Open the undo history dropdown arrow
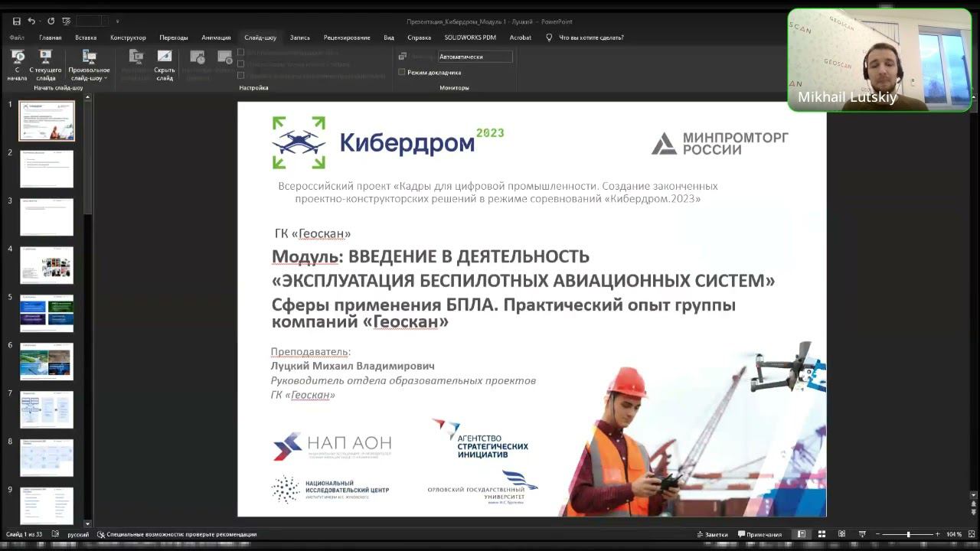The height and width of the screenshot is (551, 980). tap(40, 21)
